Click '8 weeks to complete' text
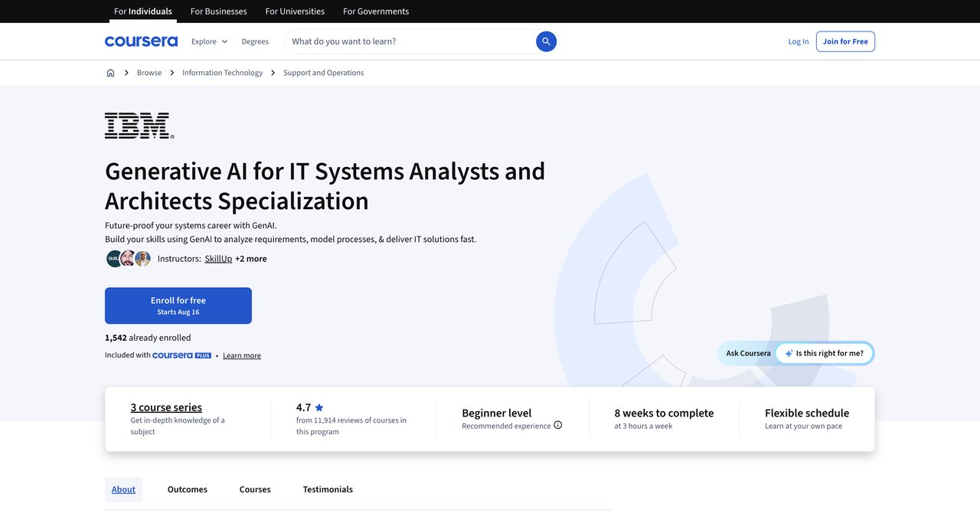 click(664, 413)
